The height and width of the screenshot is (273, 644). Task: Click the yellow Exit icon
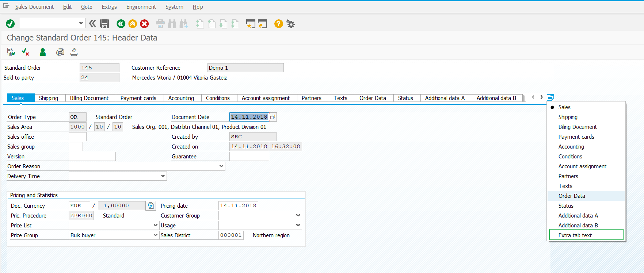(133, 24)
